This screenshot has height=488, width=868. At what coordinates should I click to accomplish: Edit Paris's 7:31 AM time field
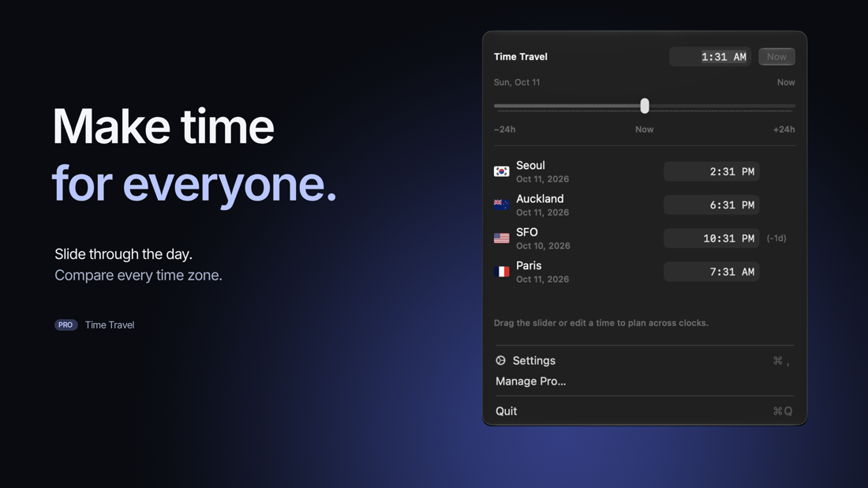pyautogui.click(x=711, y=272)
